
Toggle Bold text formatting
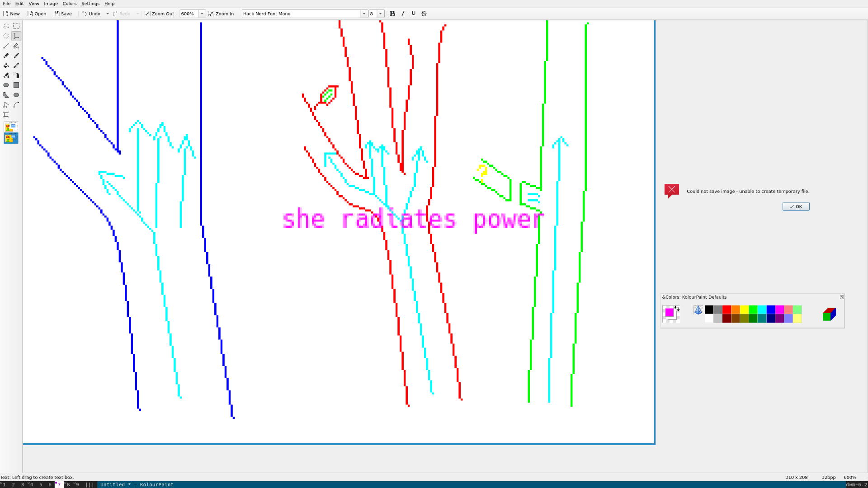pyautogui.click(x=392, y=14)
